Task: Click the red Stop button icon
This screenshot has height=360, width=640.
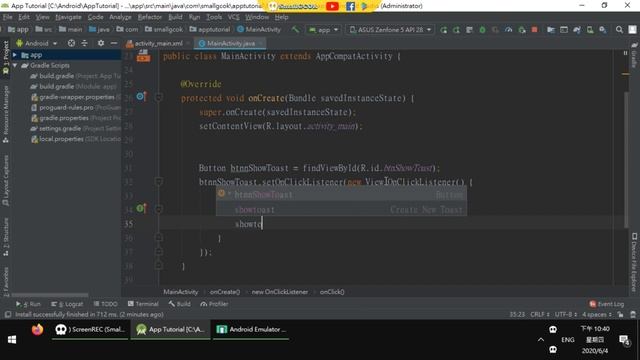Action: click(534, 30)
